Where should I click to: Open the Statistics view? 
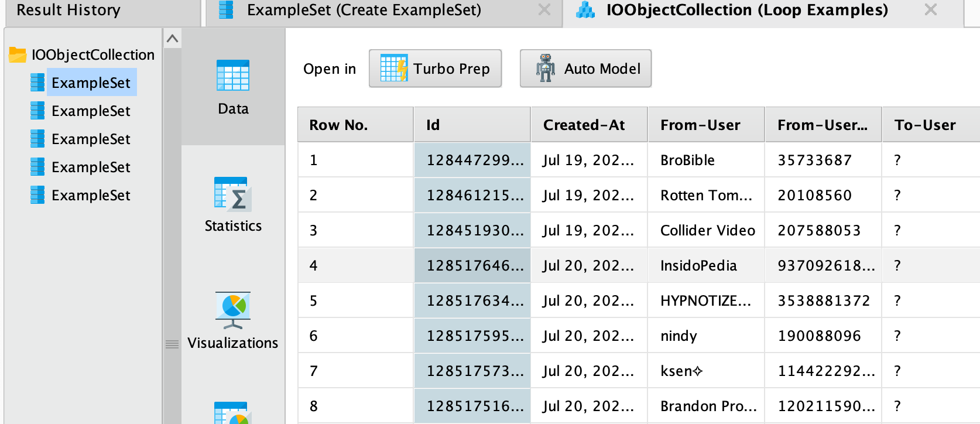tap(233, 204)
